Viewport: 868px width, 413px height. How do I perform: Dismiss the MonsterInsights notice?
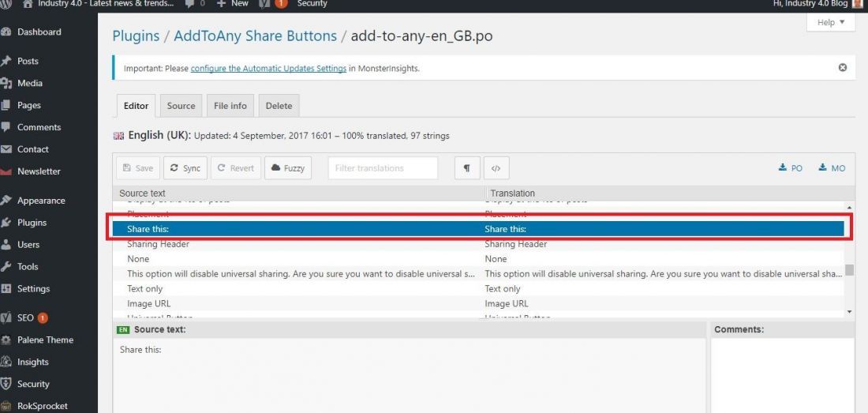pyautogui.click(x=843, y=68)
